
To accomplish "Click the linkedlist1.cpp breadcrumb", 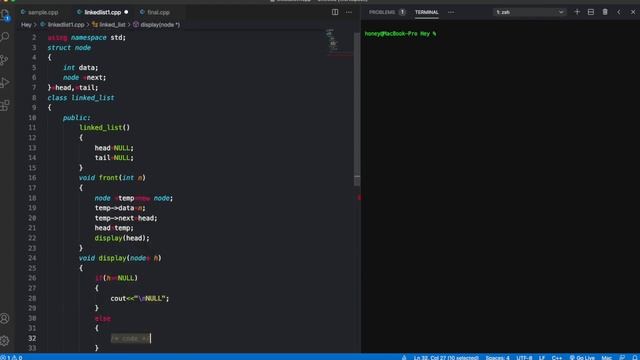I will coord(62,24).
